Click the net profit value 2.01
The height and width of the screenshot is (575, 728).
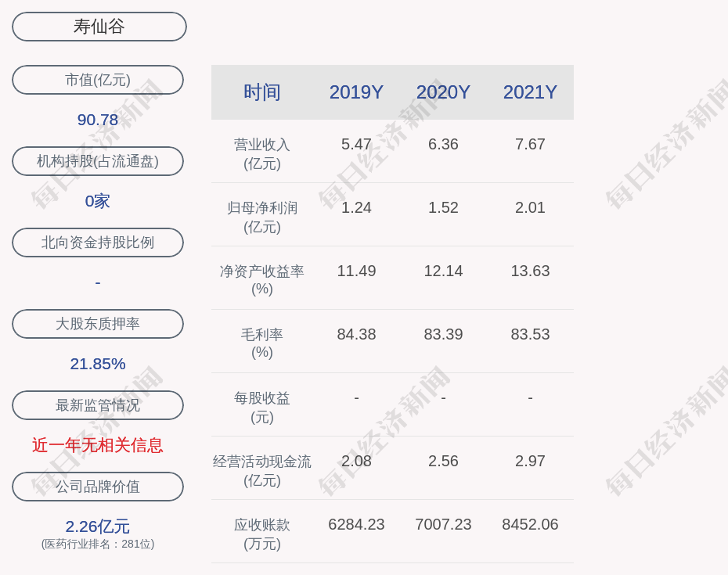(530, 207)
